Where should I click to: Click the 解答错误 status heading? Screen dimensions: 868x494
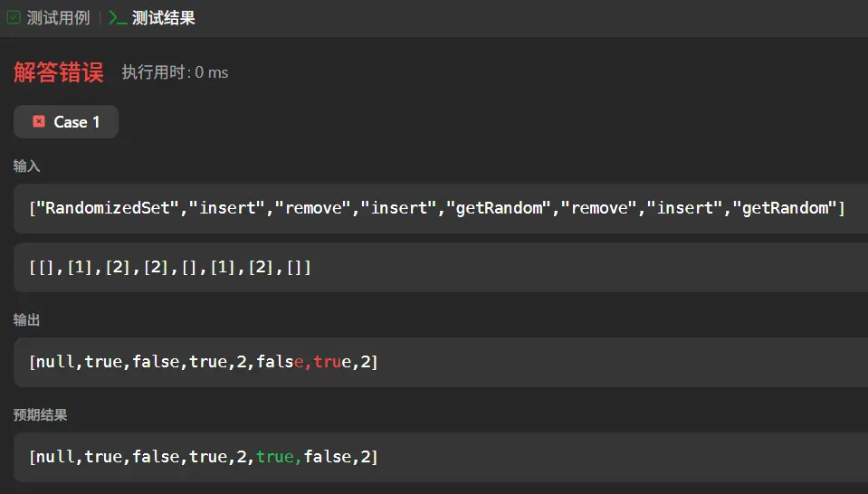(59, 72)
